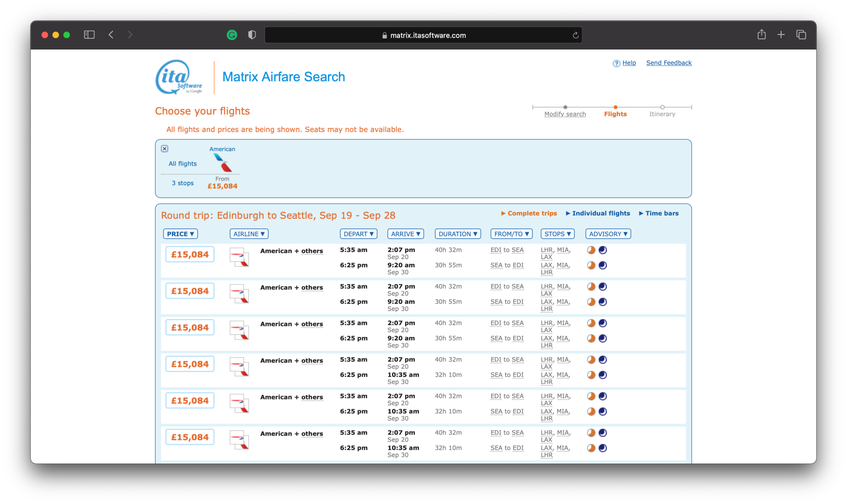This screenshot has width=847, height=504.
Task: Open the AIRLINE filter dropdown
Action: 249,234
